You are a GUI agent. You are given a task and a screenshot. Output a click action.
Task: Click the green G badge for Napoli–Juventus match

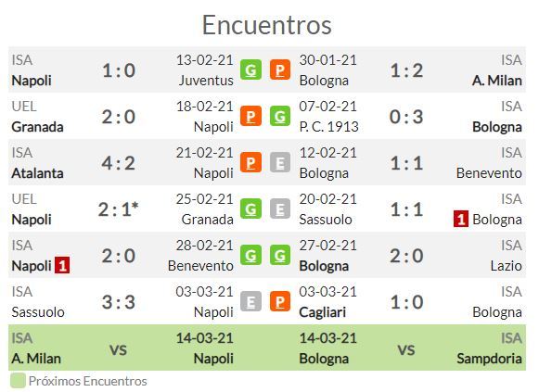click(x=250, y=70)
